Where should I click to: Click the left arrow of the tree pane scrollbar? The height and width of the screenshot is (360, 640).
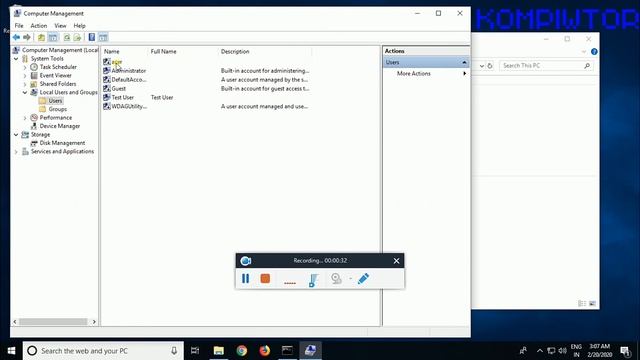[15, 322]
